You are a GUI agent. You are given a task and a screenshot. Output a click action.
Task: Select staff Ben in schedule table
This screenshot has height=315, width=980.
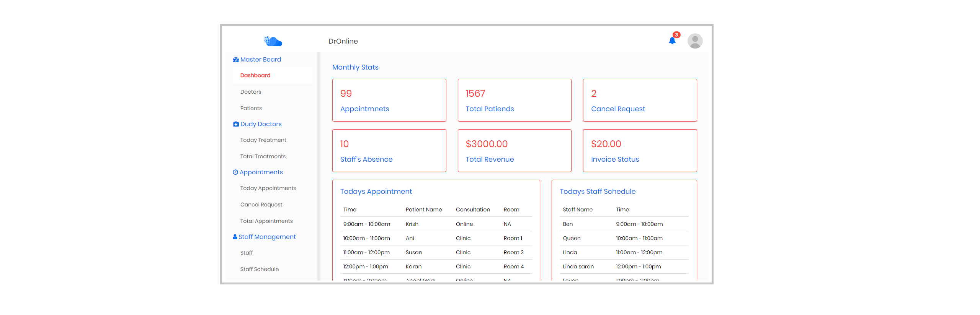tap(568, 224)
